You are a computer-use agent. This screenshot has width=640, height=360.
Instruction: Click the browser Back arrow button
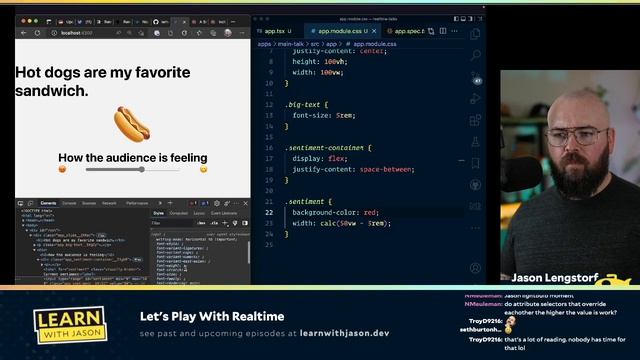24,33
